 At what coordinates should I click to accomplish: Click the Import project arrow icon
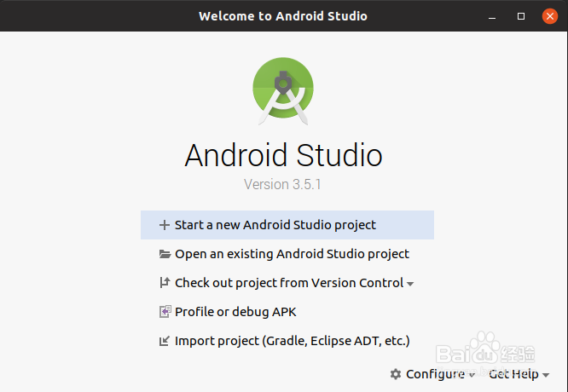[x=164, y=341]
